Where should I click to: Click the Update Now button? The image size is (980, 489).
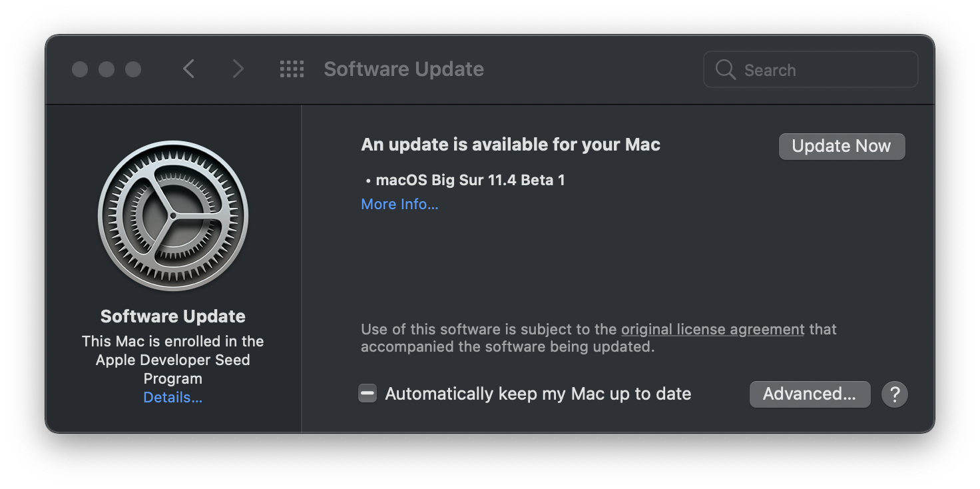coord(842,147)
